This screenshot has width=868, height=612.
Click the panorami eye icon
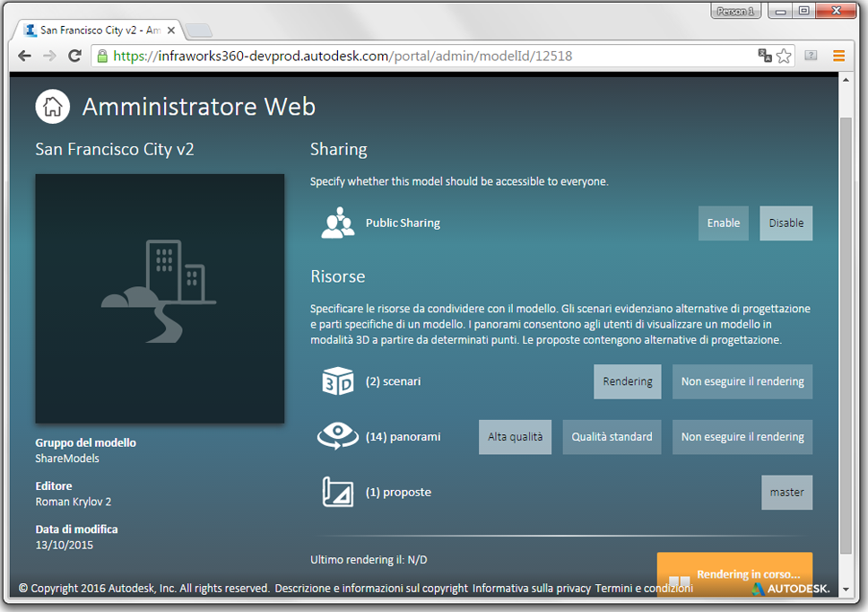pos(338,436)
